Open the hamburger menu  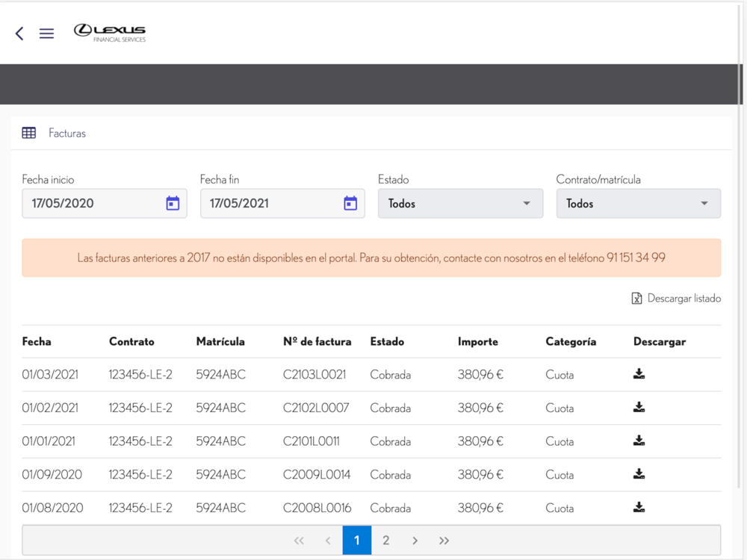tap(46, 34)
